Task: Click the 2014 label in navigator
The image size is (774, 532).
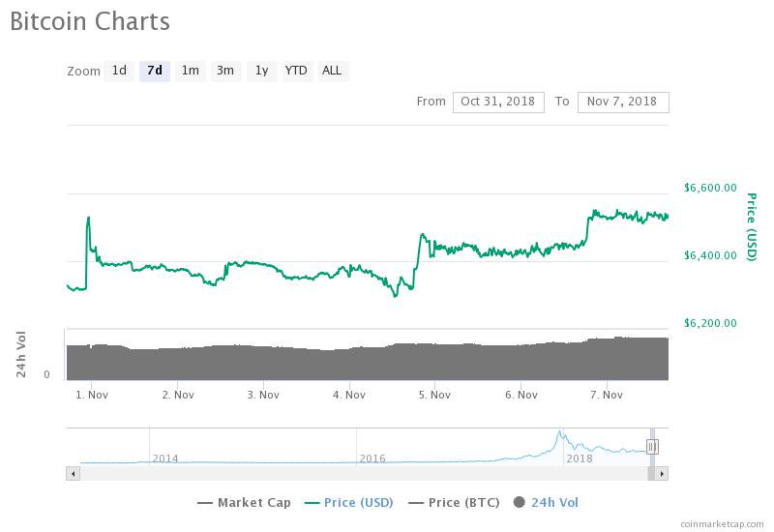Action: click(x=165, y=458)
